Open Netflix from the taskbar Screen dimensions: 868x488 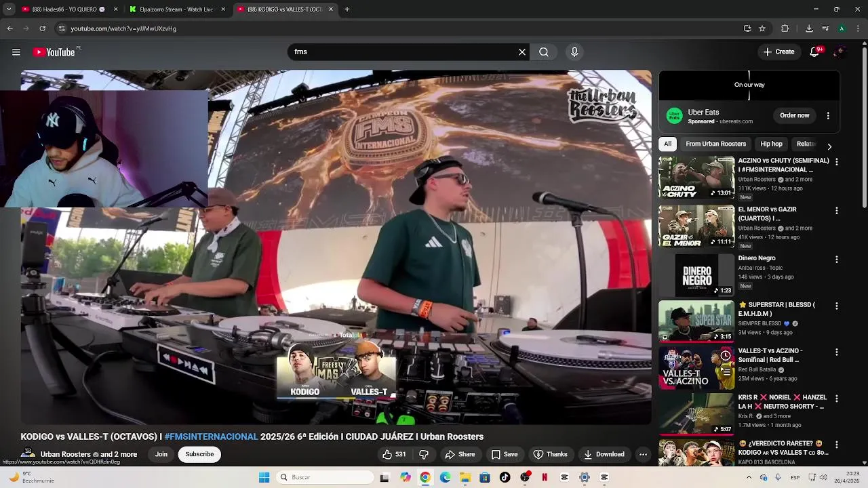click(545, 477)
